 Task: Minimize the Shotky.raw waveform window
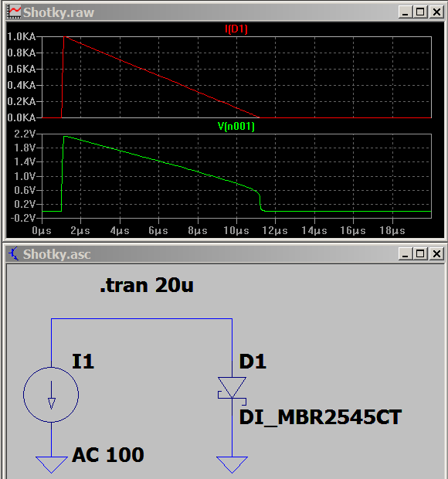click(406, 12)
